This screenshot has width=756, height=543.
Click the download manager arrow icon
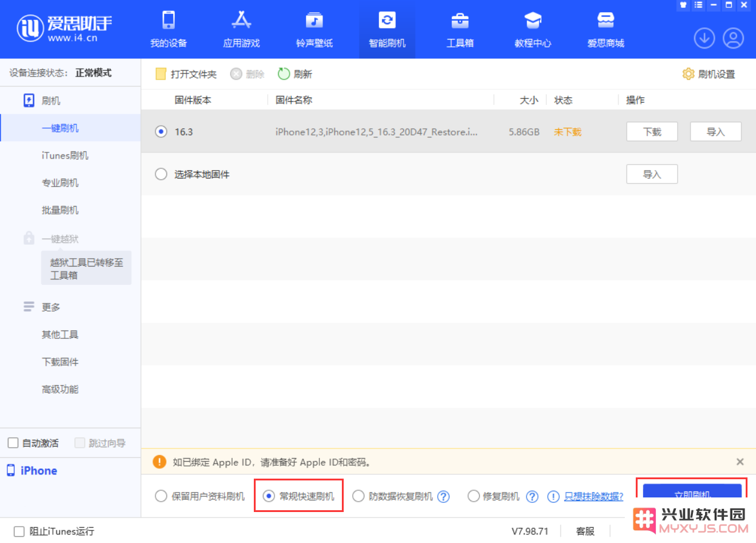click(704, 38)
